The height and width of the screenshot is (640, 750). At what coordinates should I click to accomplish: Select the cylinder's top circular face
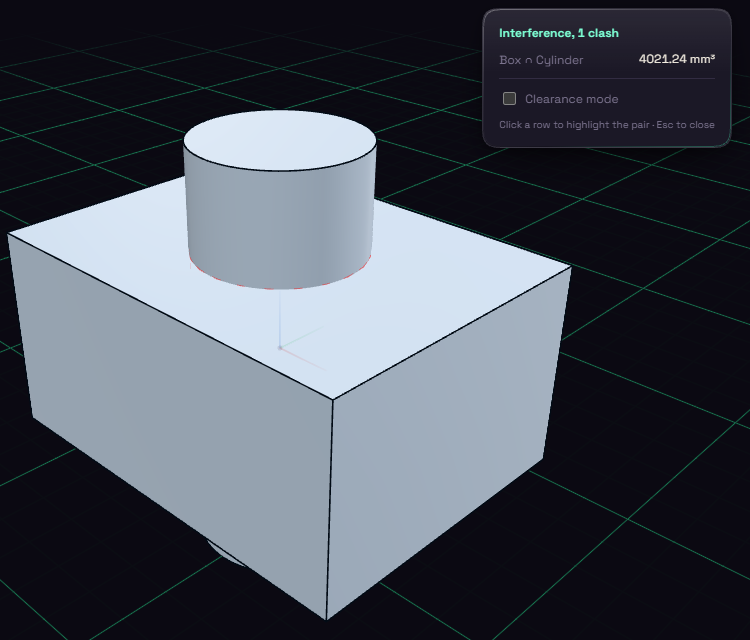(280, 139)
